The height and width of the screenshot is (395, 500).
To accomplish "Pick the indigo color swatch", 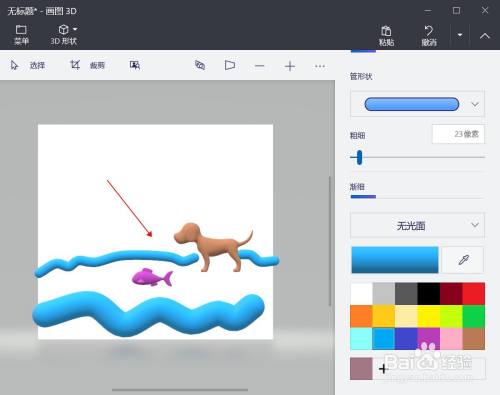I will click(406, 338).
